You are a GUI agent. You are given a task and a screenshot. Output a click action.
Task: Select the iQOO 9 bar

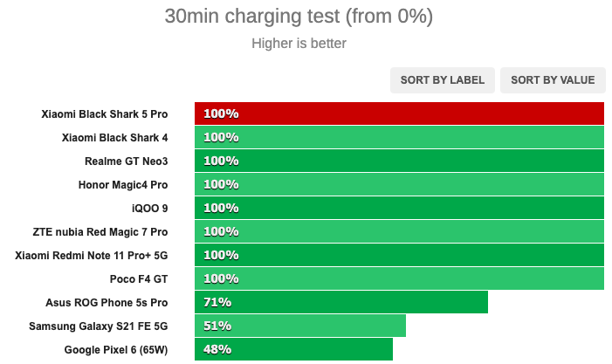tap(399, 208)
